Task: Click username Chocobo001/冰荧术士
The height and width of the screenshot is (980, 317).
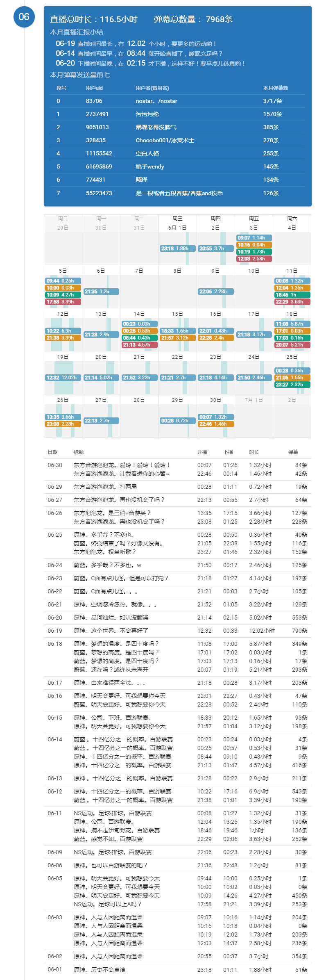Action: coord(165,140)
